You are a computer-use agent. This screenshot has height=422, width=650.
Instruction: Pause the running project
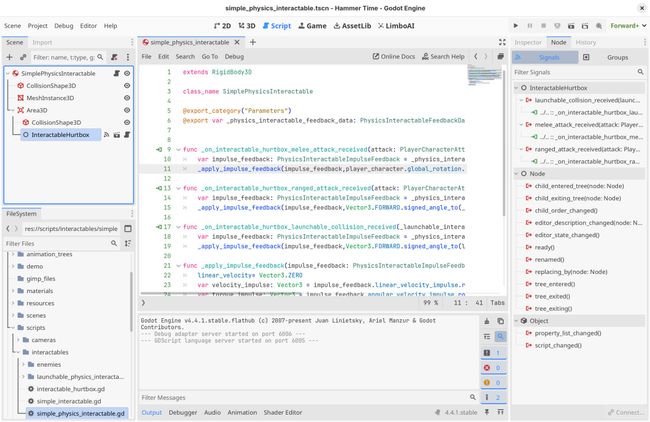coord(529,26)
